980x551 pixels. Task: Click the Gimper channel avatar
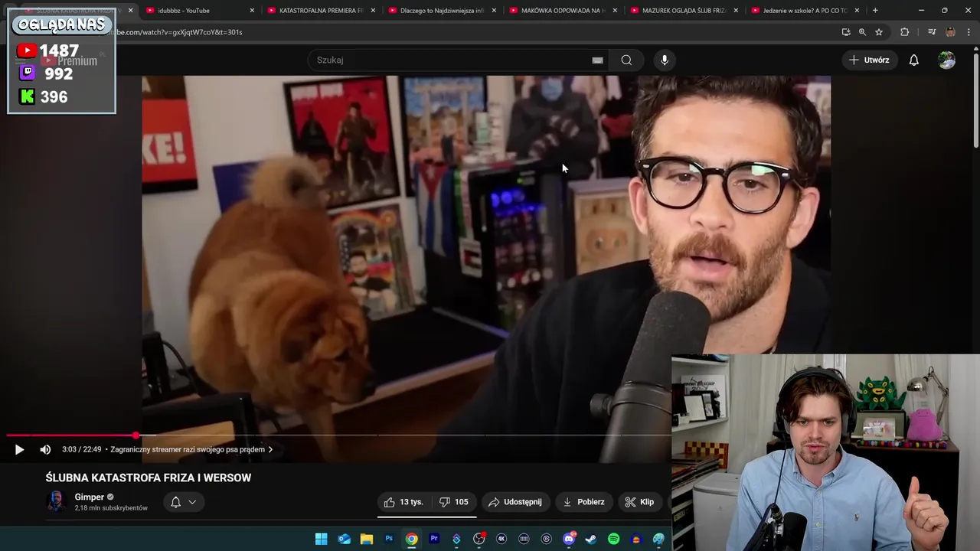click(x=56, y=502)
